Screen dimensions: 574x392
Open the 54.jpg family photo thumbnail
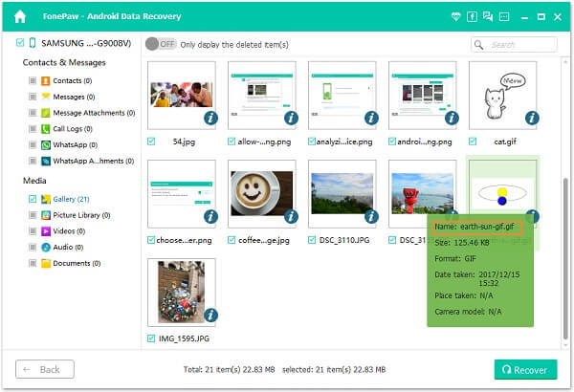point(182,96)
